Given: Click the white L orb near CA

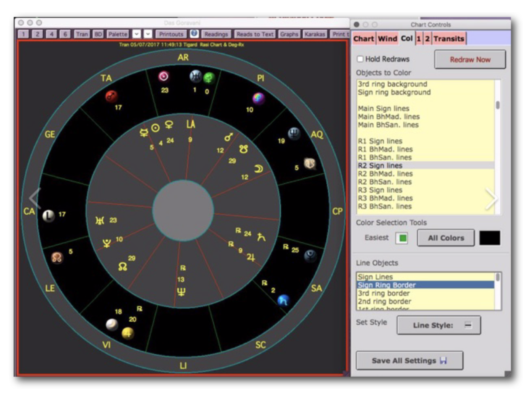Looking at the screenshot, I should 49,216.
